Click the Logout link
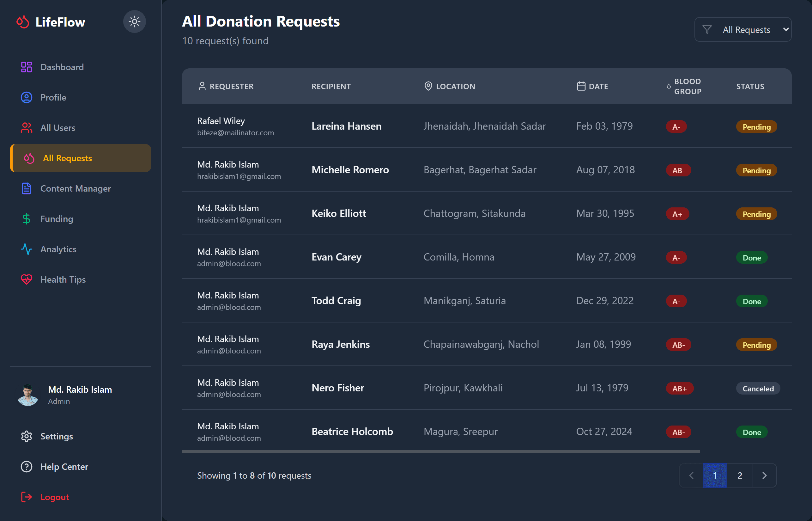Image resolution: width=812 pixels, height=521 pixels. pos(54,497)
